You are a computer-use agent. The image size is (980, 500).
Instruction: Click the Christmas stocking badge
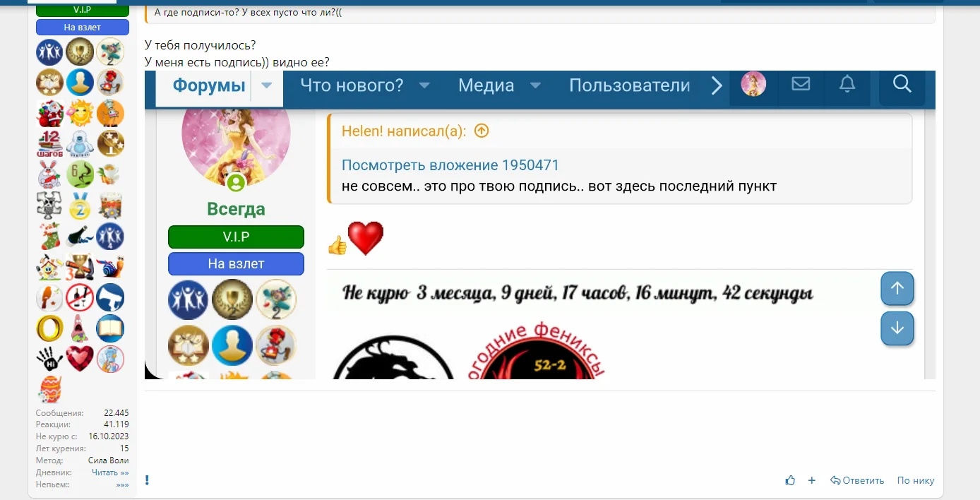click(49, 236)
